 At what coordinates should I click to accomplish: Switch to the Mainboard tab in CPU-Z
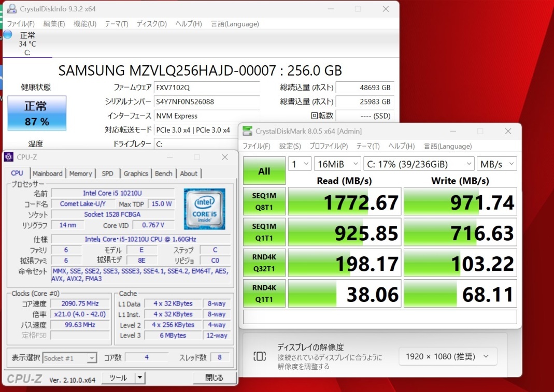coord(47,173)
